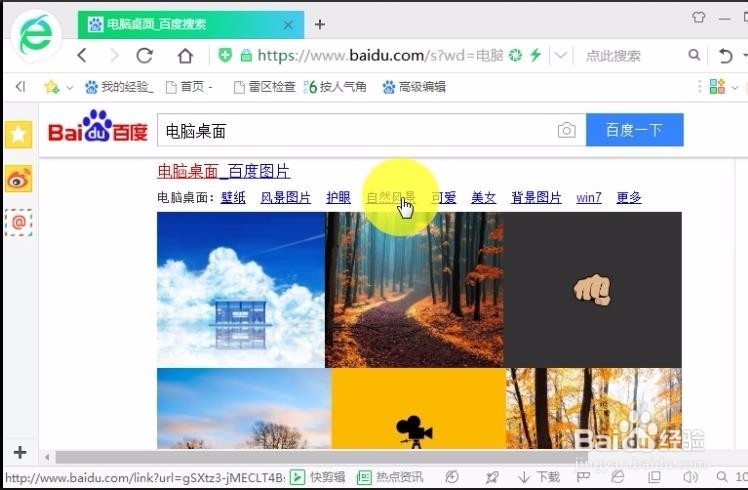This screenshot has height=490, width=748.
Task: Click the 360 browser logo avatar
Action: (36, 35)
